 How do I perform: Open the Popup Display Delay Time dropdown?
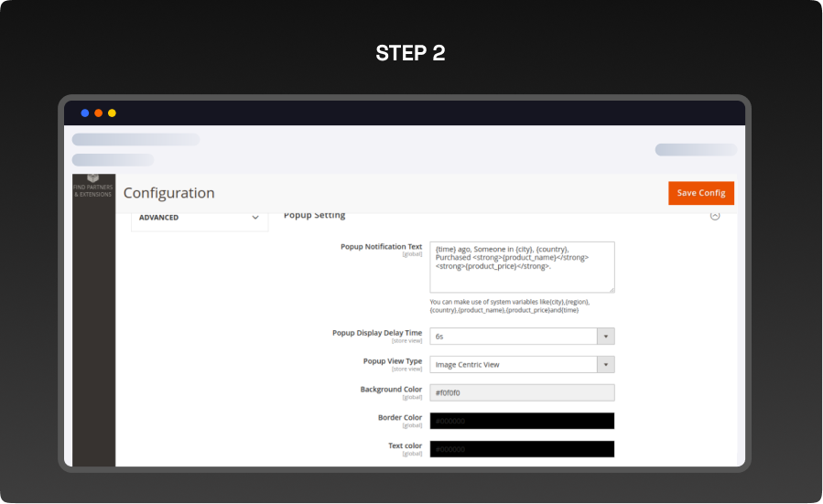[x=513, y=337]
